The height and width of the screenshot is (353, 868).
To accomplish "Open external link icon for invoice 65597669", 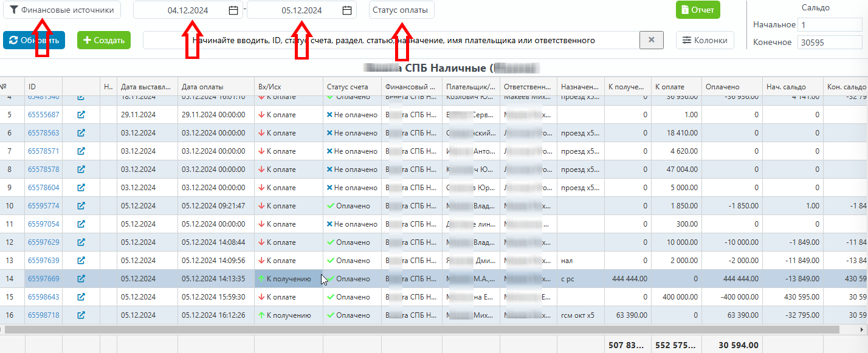I will click(81, 279).
